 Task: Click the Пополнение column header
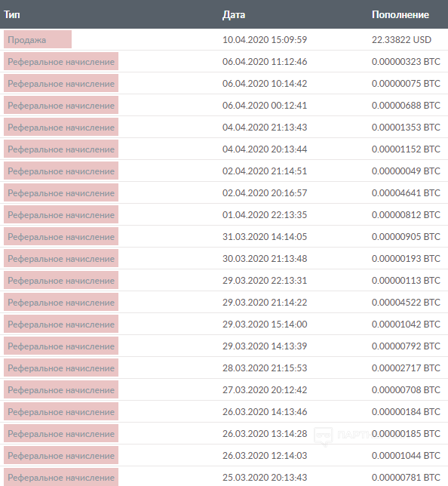(x=400, y=14)
